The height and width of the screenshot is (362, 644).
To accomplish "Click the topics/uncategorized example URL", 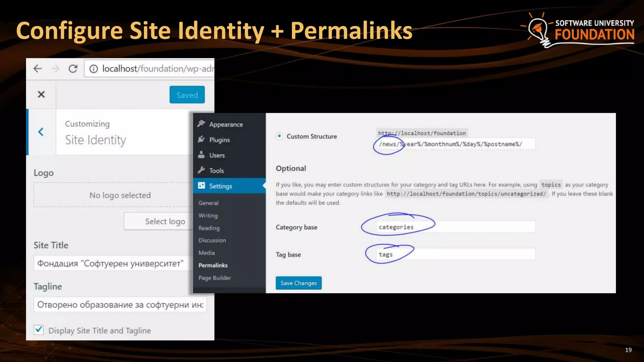I will coord(466,194).
